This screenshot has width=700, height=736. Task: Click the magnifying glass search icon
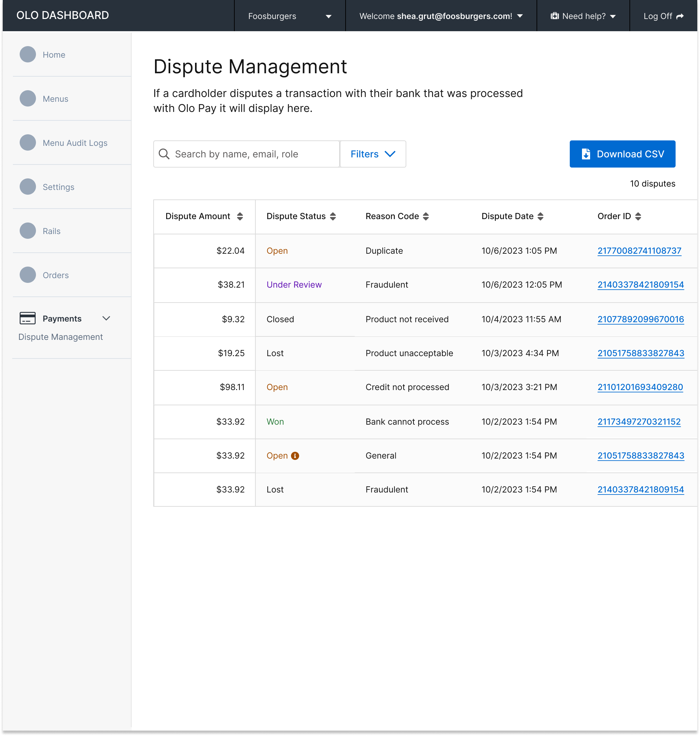(164, 154)
